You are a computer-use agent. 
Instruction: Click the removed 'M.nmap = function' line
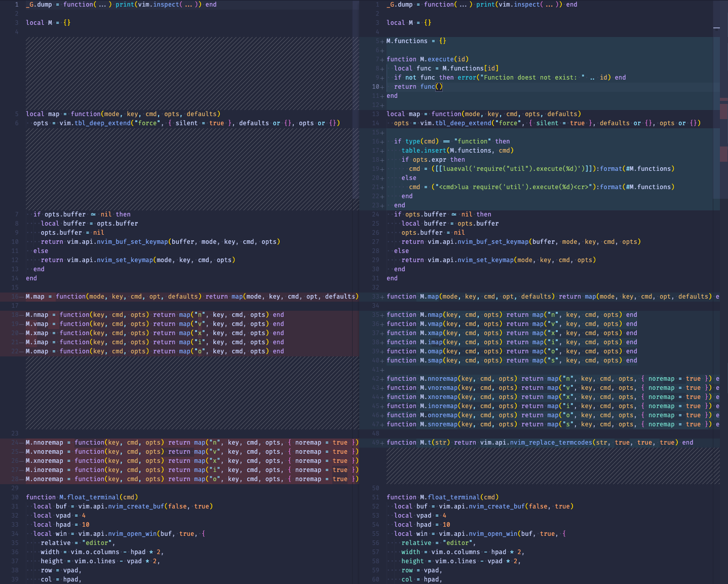155,315
